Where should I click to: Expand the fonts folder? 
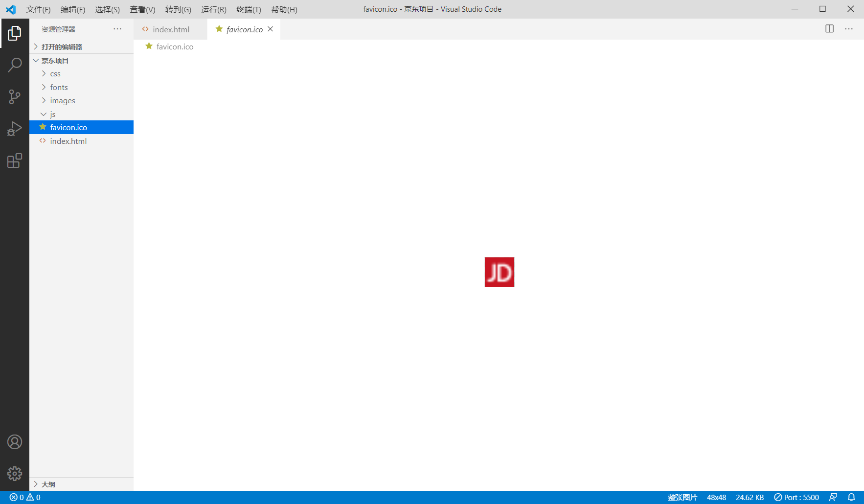point(81,87)
